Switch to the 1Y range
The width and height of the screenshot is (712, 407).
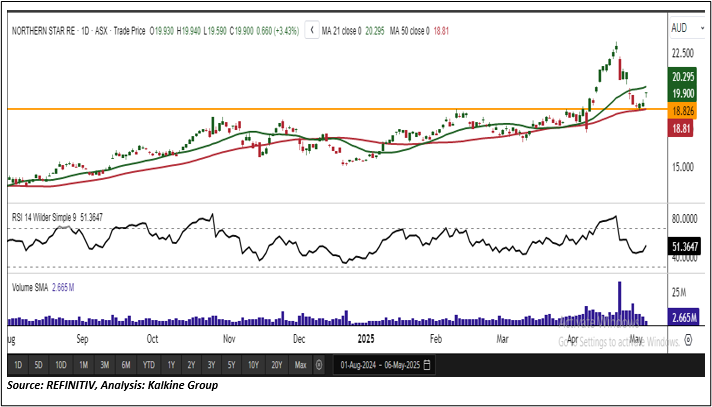point(171,365)
